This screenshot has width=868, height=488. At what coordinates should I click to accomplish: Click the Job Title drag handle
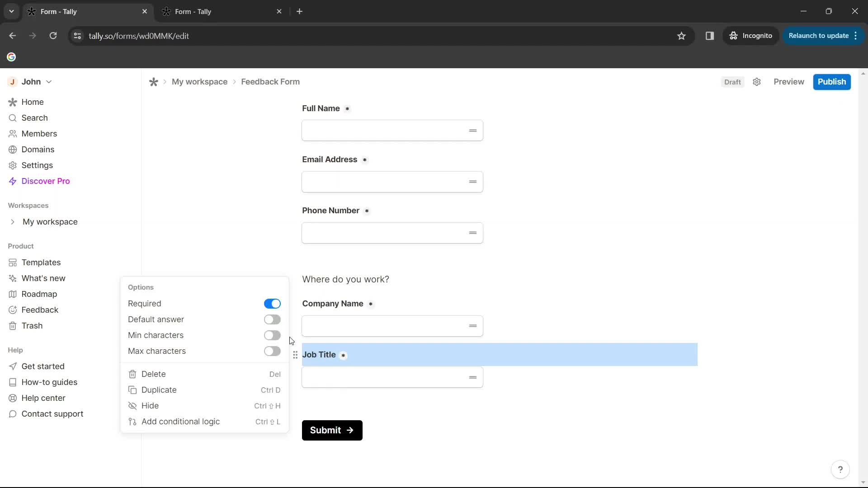(295, 355)
